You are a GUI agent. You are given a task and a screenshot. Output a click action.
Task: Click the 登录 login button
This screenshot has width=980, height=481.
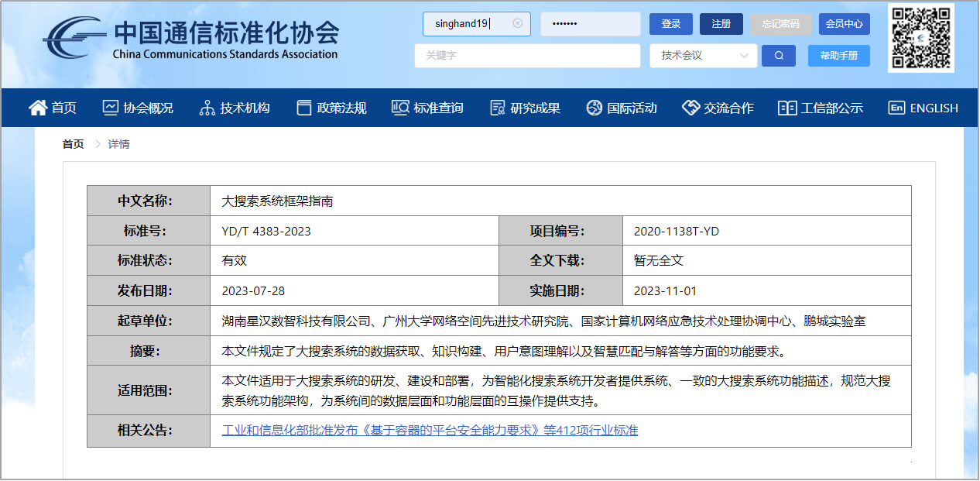tap(671, 24)
